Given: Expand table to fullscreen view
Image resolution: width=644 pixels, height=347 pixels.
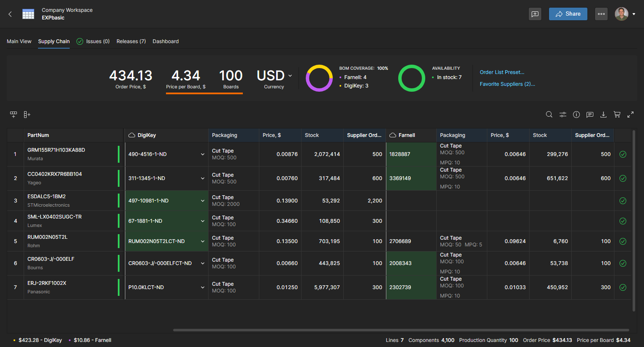Looking at the screenshot, I should point(630,115).
